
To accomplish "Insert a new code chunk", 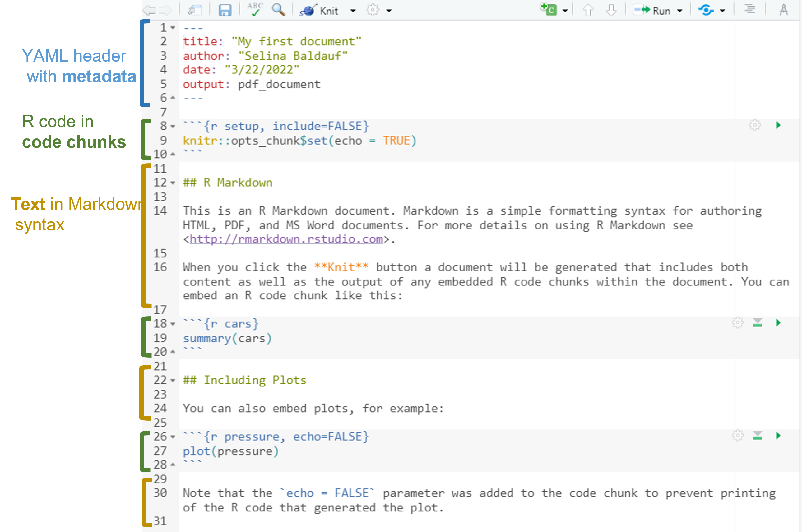I will click(x=549, y=10).
